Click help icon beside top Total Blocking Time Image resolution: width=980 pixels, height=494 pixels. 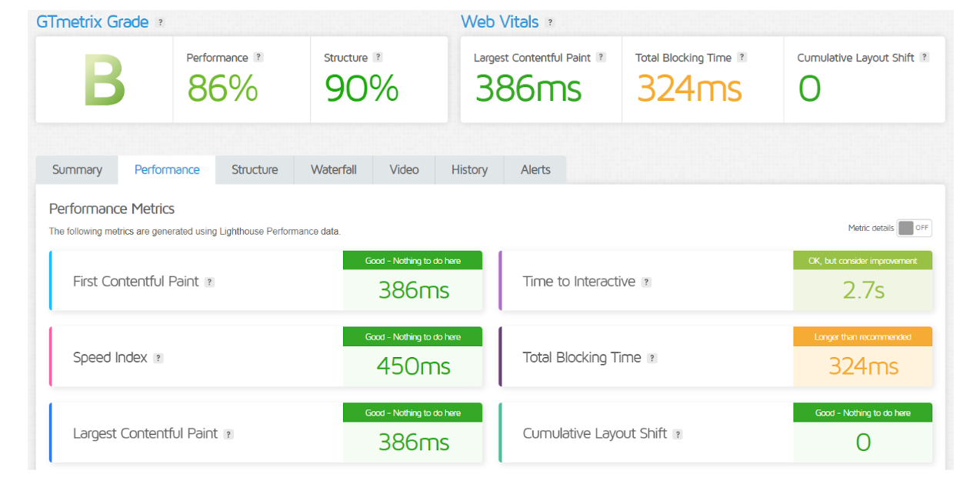coord(742,57)
